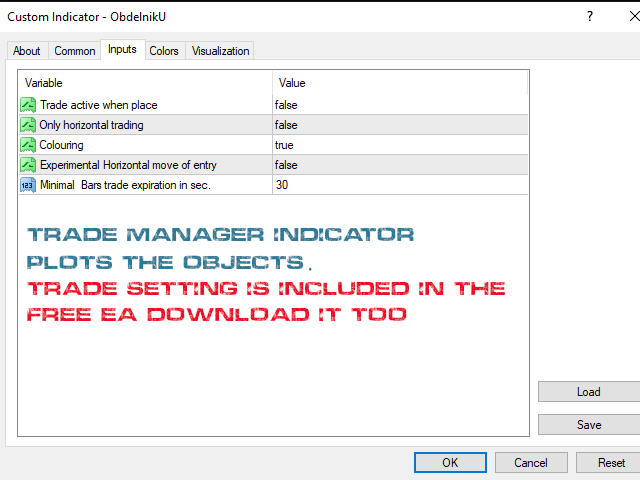Click the Load button
Image resolution: width=640 pixels, height=480 pixels.
click(589, 392)
